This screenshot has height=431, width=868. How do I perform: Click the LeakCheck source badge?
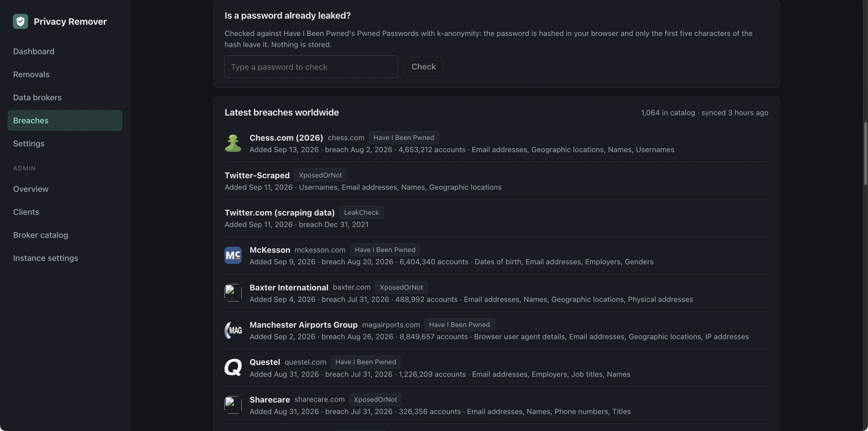[x=361, y=212]
